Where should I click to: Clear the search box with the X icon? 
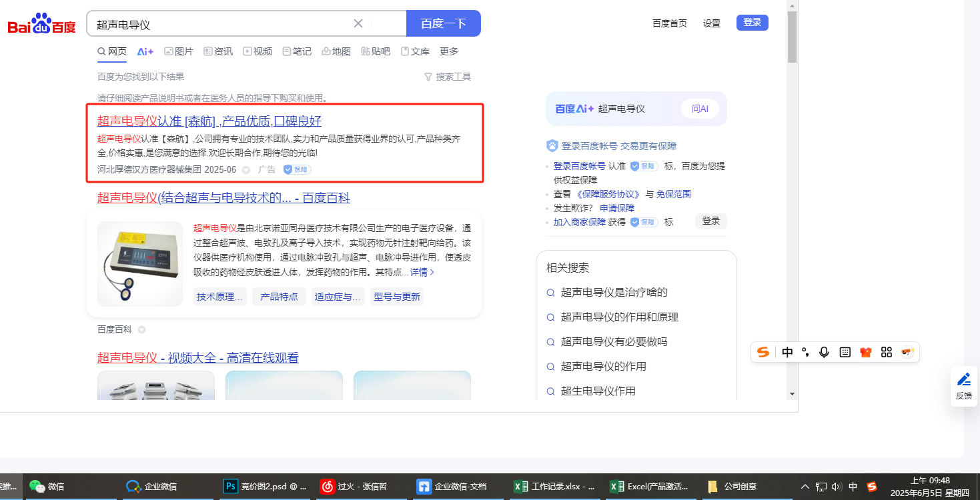point(358,23)
